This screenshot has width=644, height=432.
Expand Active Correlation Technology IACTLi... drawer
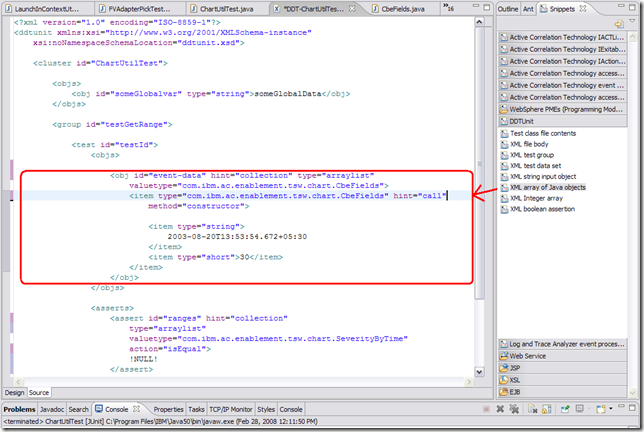(x=562, y=37)
